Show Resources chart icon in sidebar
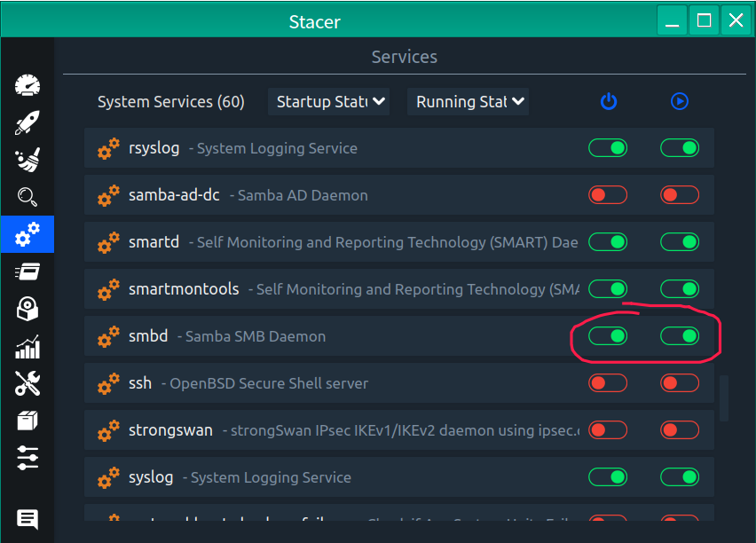This screenshot has width=756, height=543. tap(28, 346)
